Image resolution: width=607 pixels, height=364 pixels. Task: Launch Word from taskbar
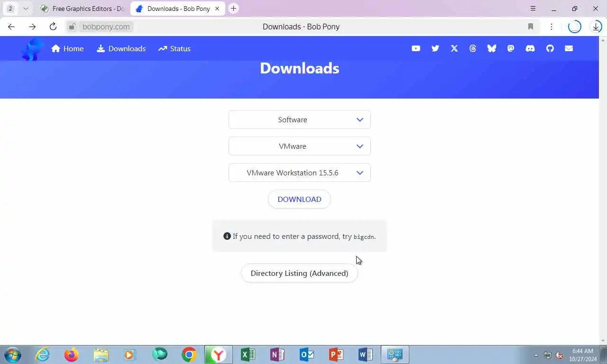366,355
